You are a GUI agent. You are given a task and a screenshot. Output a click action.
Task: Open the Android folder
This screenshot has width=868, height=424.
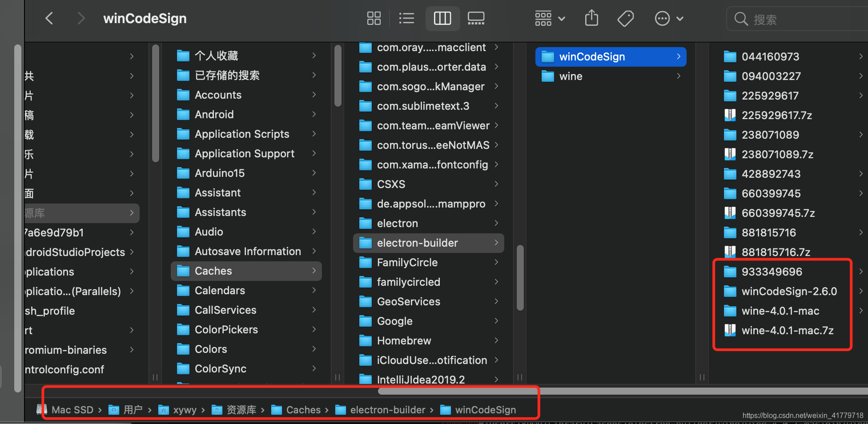point(246,114)
